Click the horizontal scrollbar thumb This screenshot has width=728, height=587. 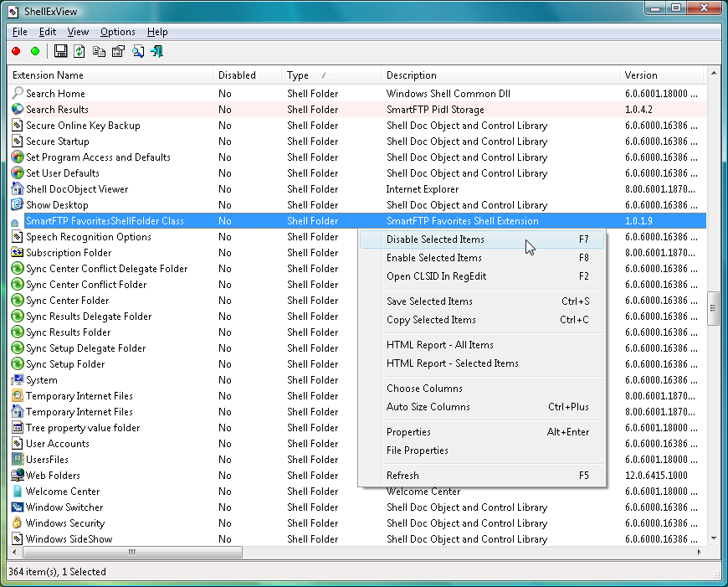coord(132,552)
